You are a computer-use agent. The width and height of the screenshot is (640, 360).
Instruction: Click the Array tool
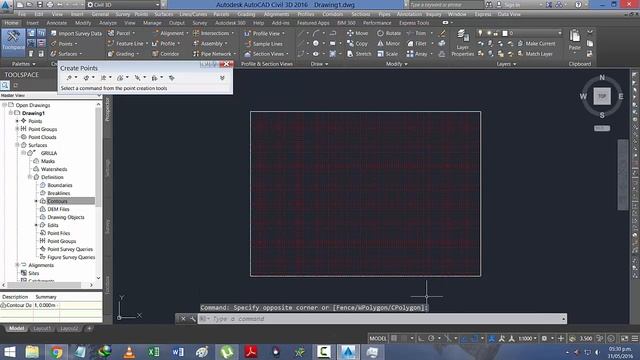coord(417,53)
